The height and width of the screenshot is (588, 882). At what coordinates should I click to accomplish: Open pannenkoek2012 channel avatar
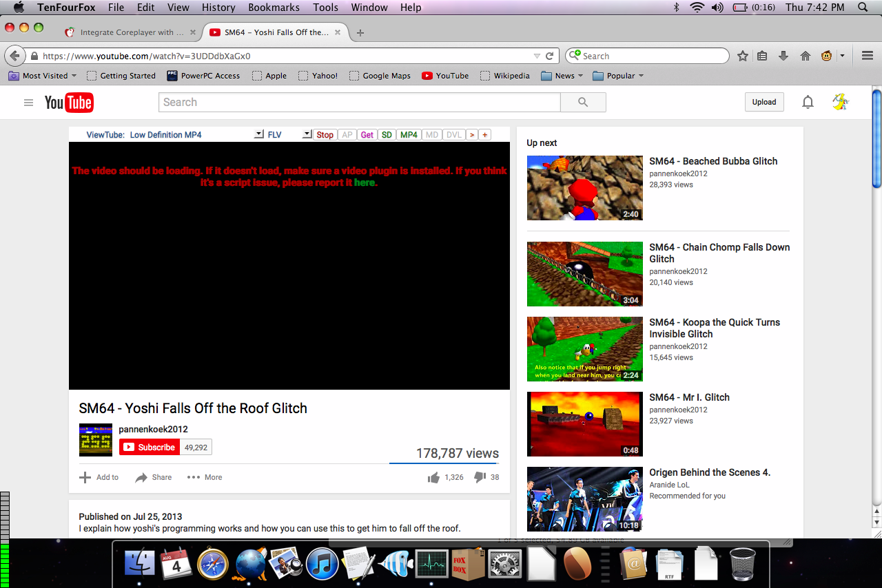[x=96, y=440]
